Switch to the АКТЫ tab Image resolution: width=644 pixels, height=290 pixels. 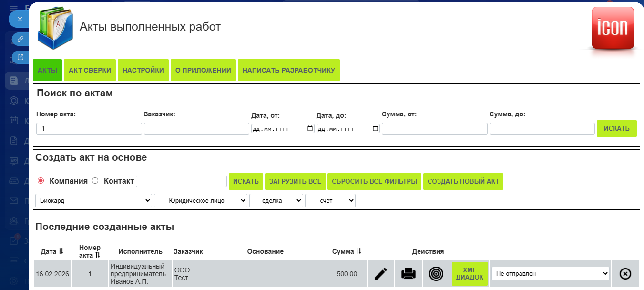pos(48,70)
